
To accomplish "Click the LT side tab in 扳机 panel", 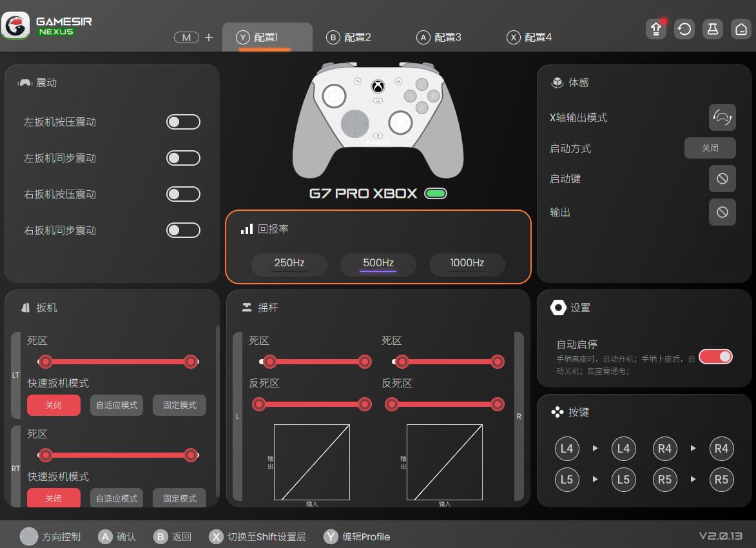I will click(x=16, y=375).
